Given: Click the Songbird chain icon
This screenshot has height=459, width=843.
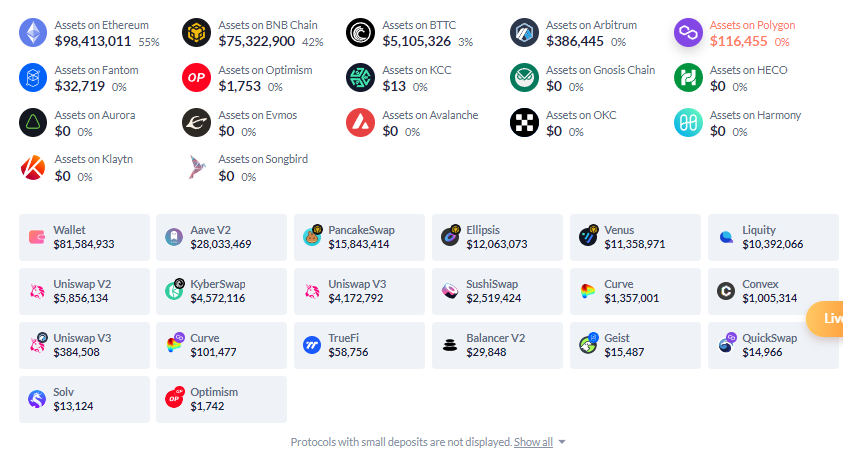Looking at the screenshot, I should (197, 167).
